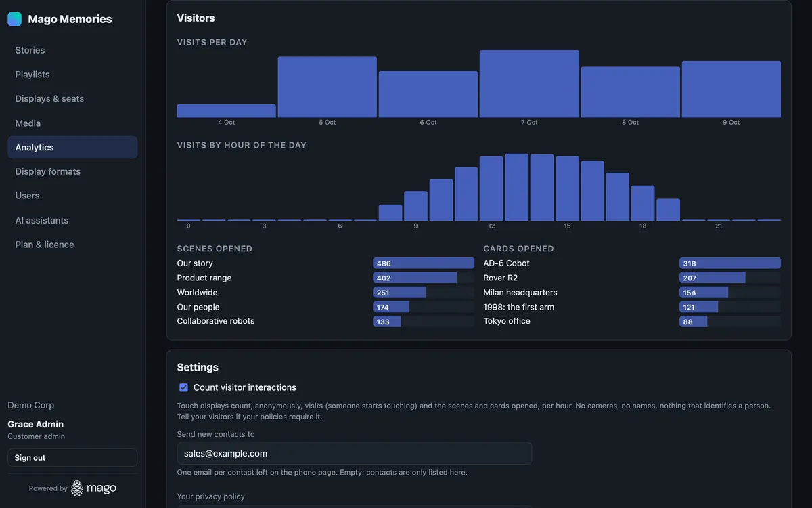
Task: Click the Our story bar showing 486
Action: (x=424, y=263)
